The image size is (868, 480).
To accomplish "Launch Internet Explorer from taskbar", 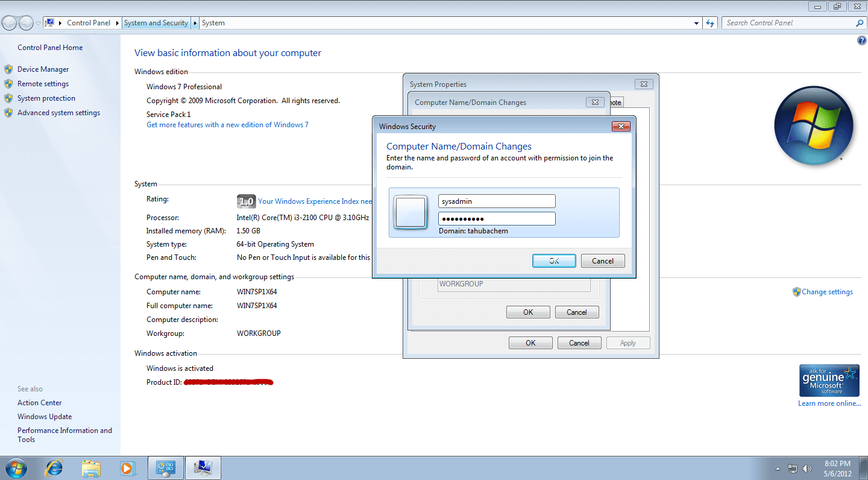I will 54,468.
